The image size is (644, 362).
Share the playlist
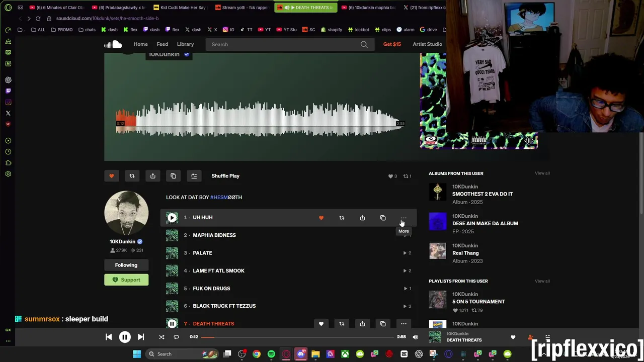tap(152, 176)
